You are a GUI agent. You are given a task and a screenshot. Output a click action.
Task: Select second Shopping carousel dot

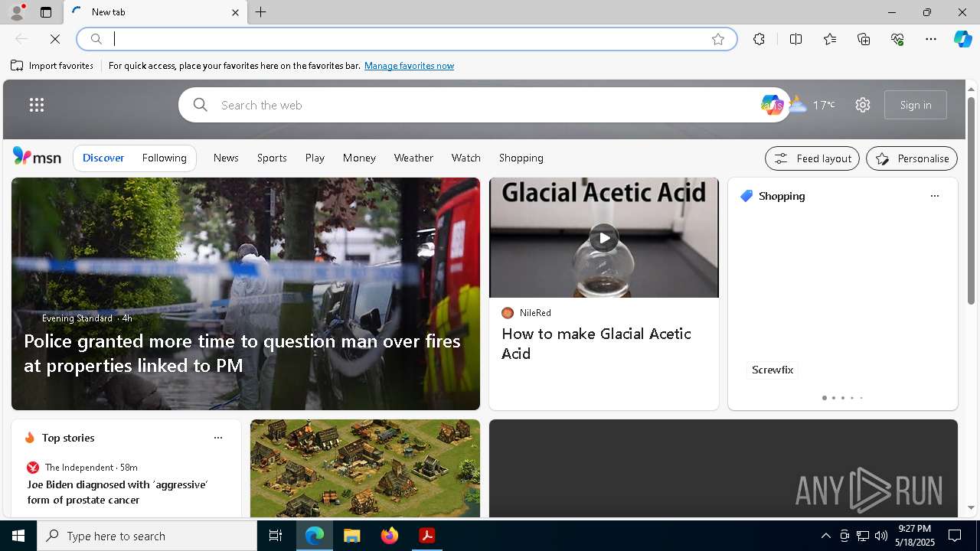833,398
